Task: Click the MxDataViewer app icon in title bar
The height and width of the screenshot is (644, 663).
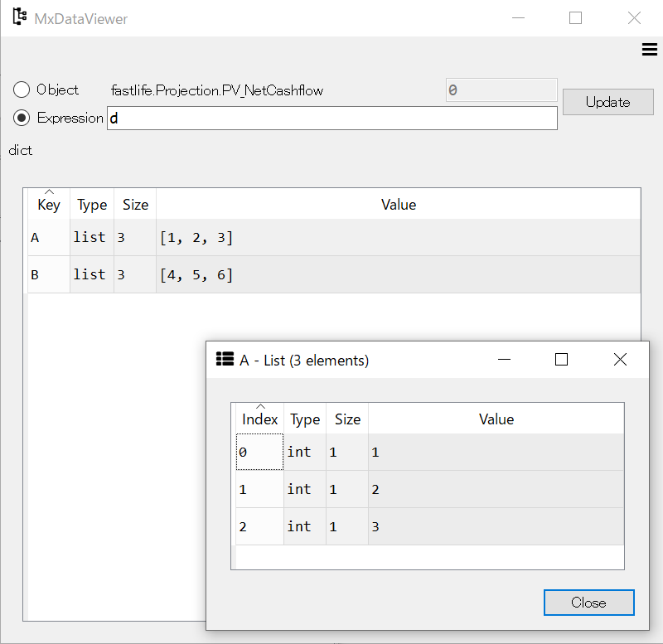Action: pyautogui.click(x=19, y=17)
